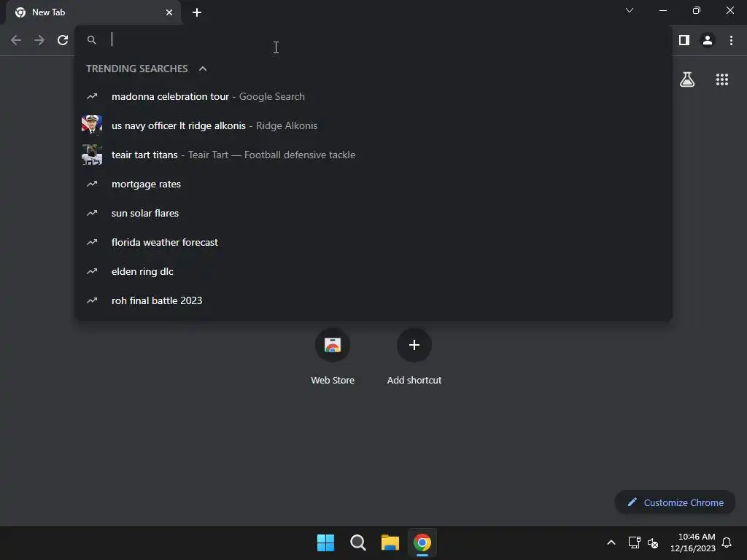
Task: Open the Google apps grid icon
Action: click(721, 79)
